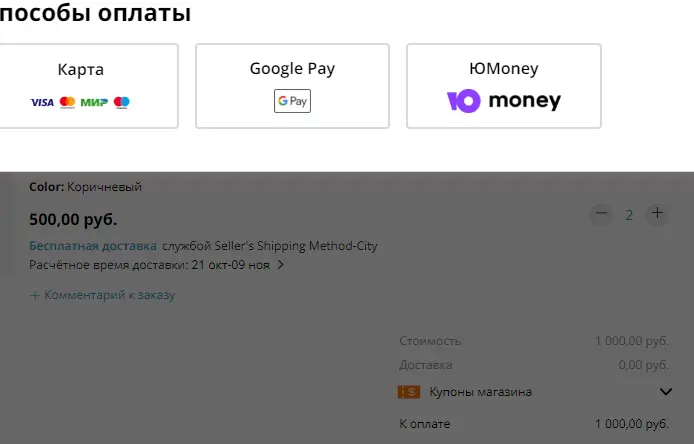This screenshot has width=694, height=444.
Task: Click the МИР payment system logo
Action: [94, 102]
